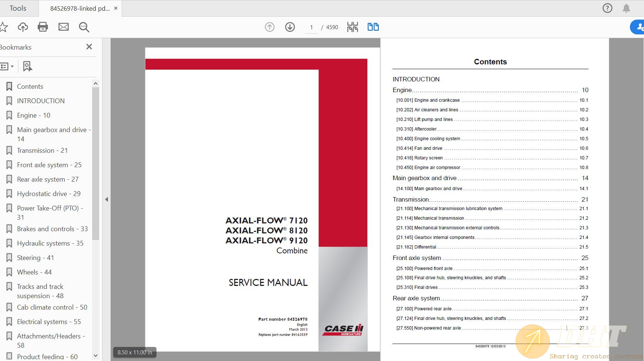Select Product feeding - 60 bookmark
The image size is (644, 361).
coord(47,357)
